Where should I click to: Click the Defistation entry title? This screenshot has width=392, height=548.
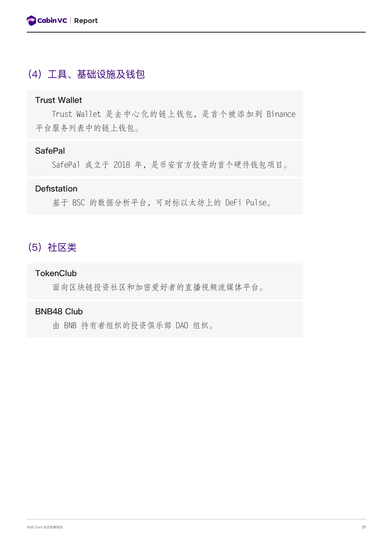pyautogui.click(x=56, y=189)
